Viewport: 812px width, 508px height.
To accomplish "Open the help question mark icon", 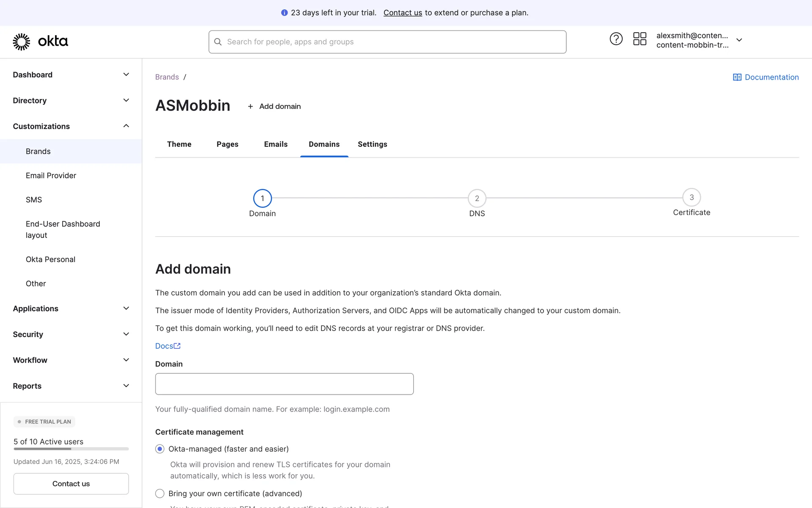I will pos(616,39).
